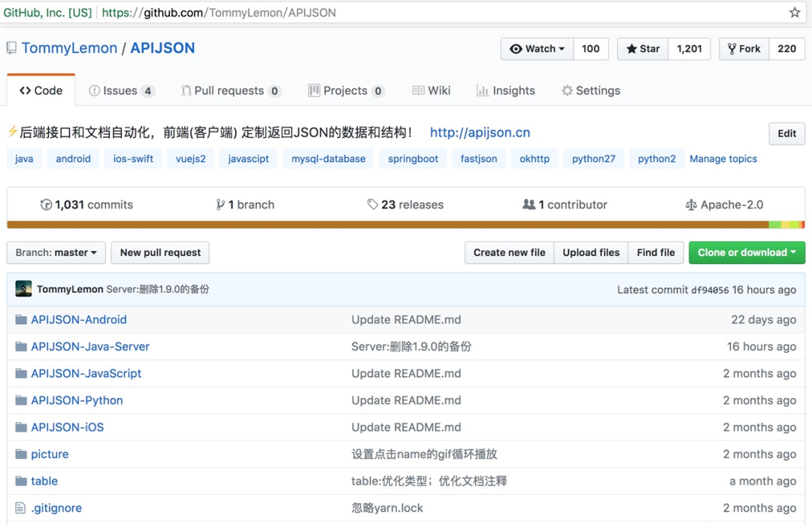Viewport: 812px width, 526px height.
Task: Click the language breakdown bar
Action: tap(406, 225)
